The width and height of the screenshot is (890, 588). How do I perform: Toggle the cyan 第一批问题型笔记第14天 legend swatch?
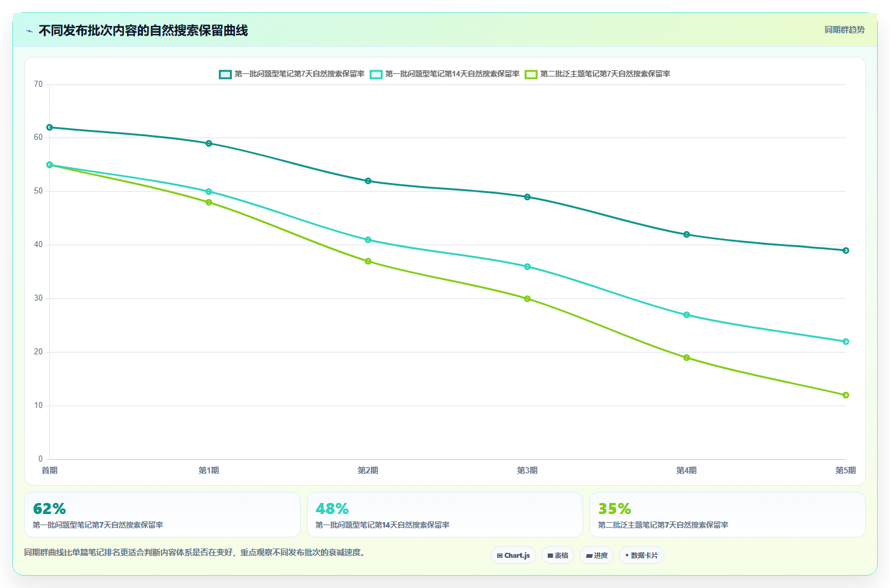[376, 74]
